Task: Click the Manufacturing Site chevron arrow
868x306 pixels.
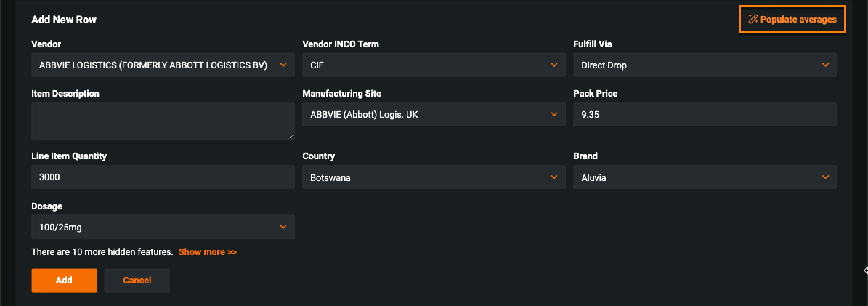Action: click(554, 114)
